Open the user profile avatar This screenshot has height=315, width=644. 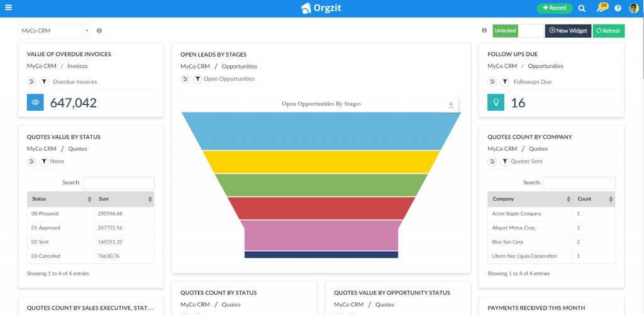coord(634,8)
